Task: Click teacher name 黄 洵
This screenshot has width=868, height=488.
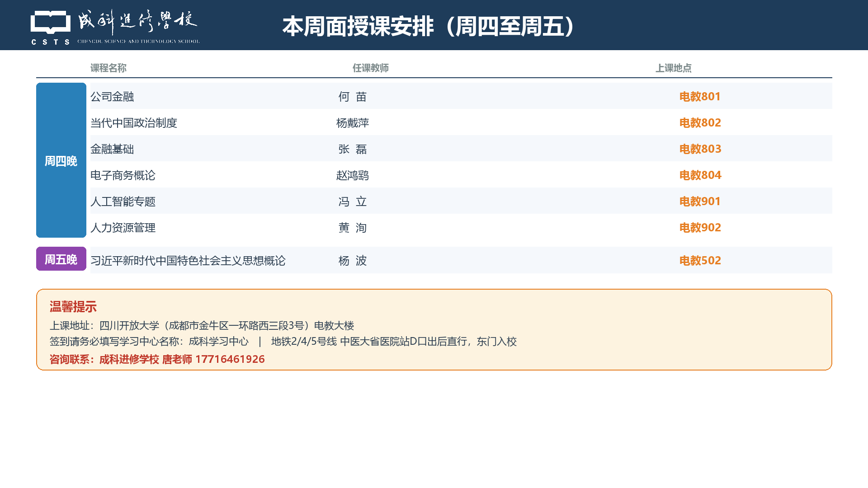Action: (x=353, y=228)
